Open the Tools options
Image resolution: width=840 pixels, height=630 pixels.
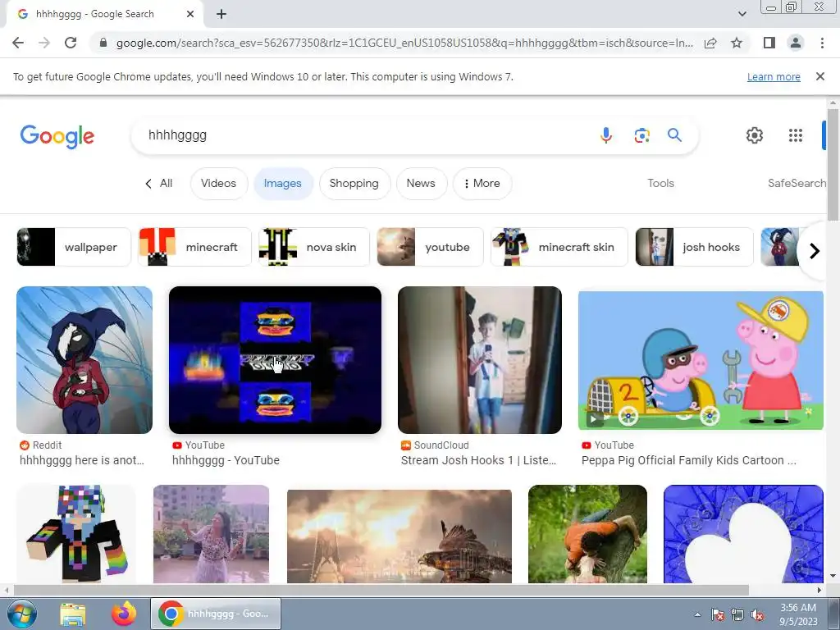(x=660, y=183)
